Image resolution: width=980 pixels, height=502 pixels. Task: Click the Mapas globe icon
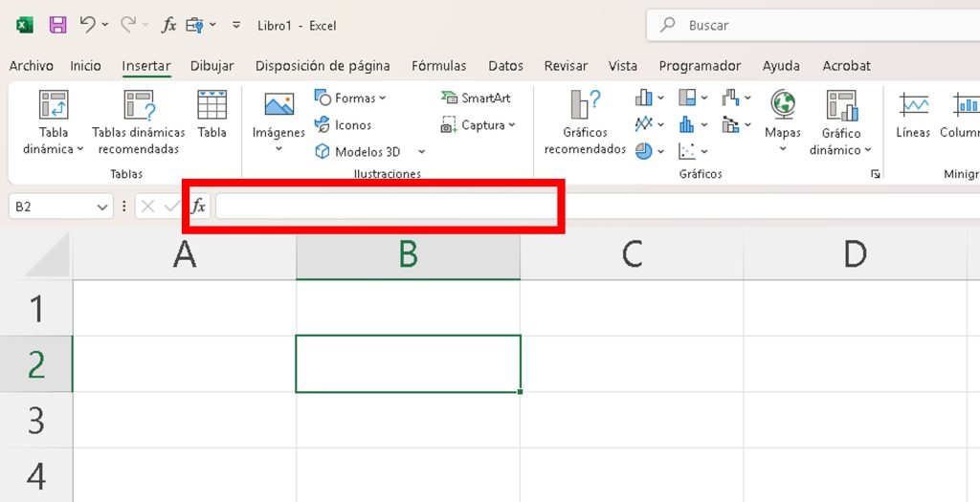point(783,105)
